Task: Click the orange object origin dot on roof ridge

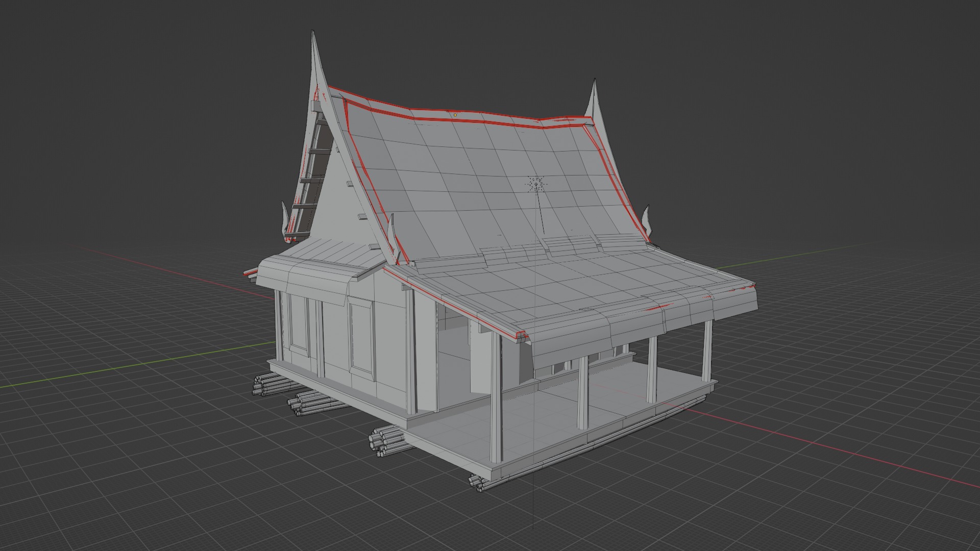Action: (x=455, y=115)
